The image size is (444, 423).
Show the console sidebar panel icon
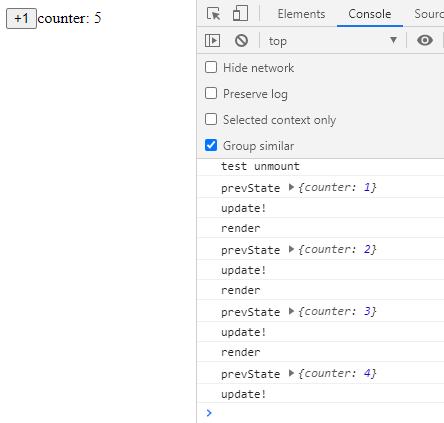pyautogui.click(x=212, y=41)
